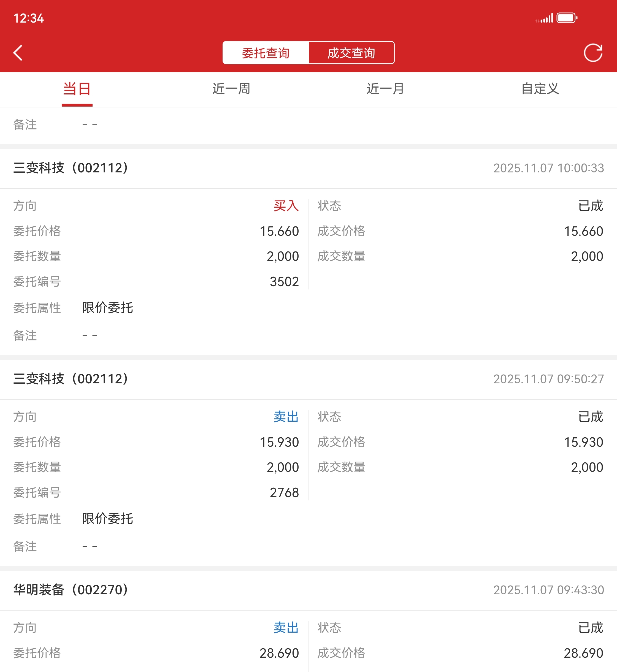Switch to 成交查询 segment
This screenshot has height=672, width=617.
(x=351, y=53)
